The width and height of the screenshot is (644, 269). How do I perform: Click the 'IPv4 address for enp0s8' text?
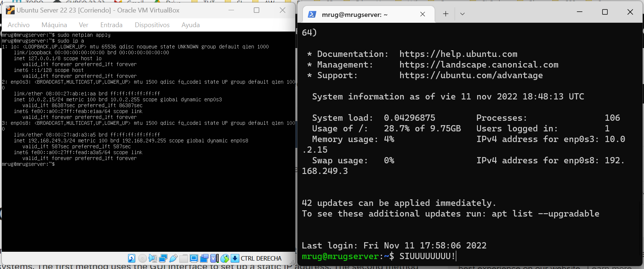pyautogui.click(x=538, y=160)
